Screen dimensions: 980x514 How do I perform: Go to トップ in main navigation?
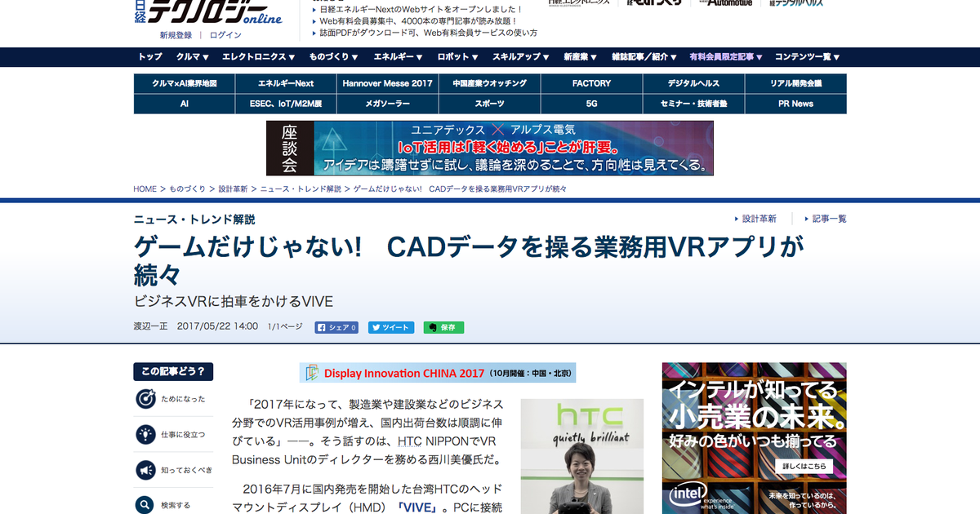coord(150,57)
